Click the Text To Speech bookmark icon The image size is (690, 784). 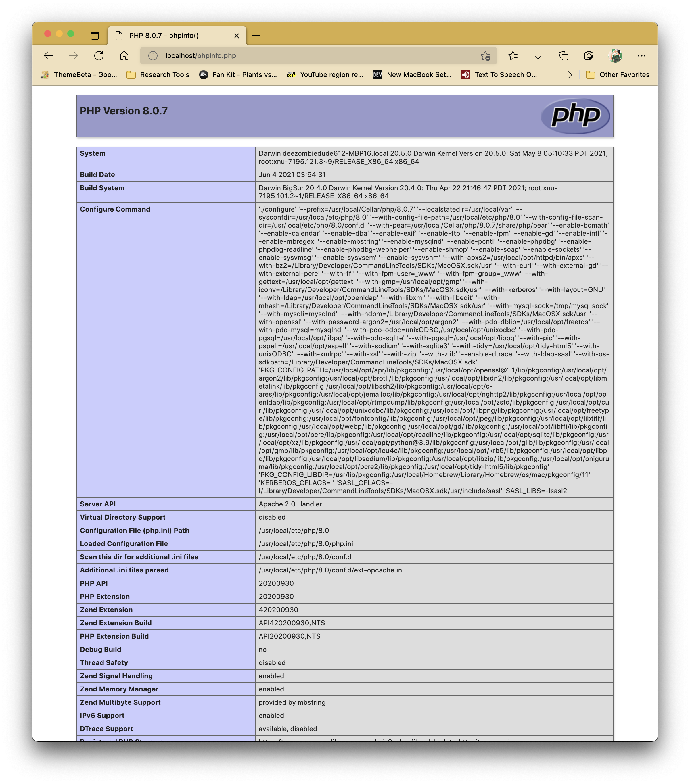click(x=466, y=74)
